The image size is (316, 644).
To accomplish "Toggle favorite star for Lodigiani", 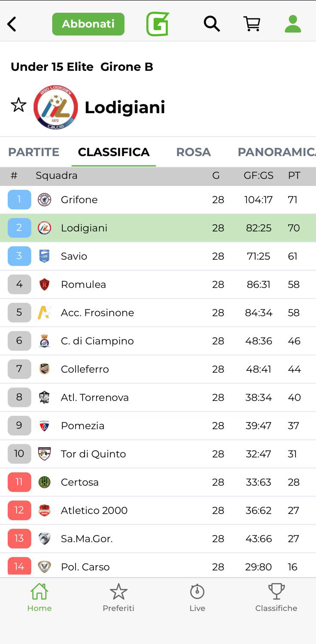I will point(18,105).
